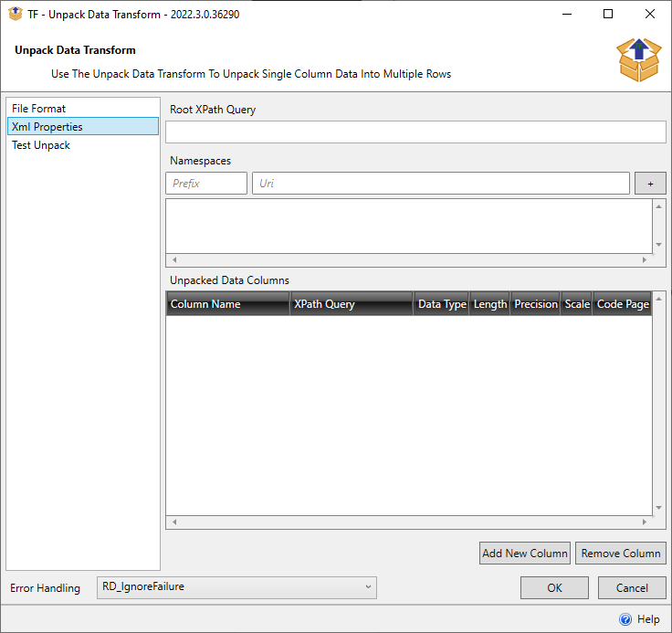Image resolution: width=672 pixels, height=633 pixels.
Task: Open the File Format page
Action: [83, 109]
